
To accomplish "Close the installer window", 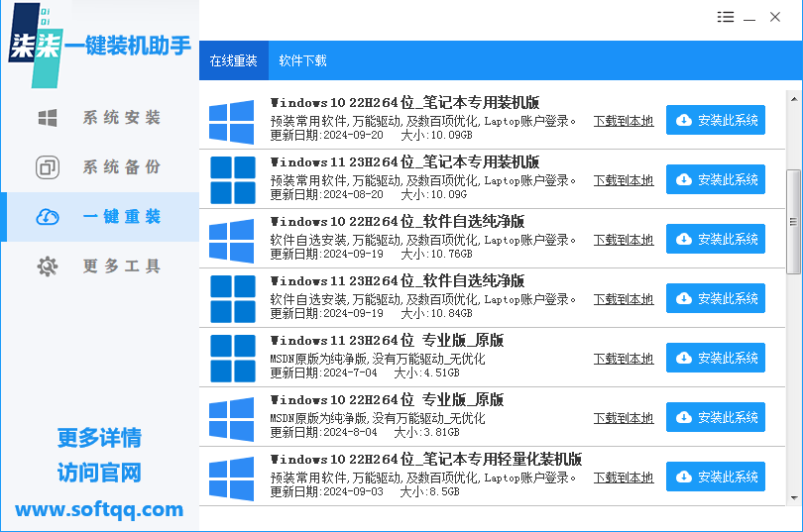I will (775, 17).
